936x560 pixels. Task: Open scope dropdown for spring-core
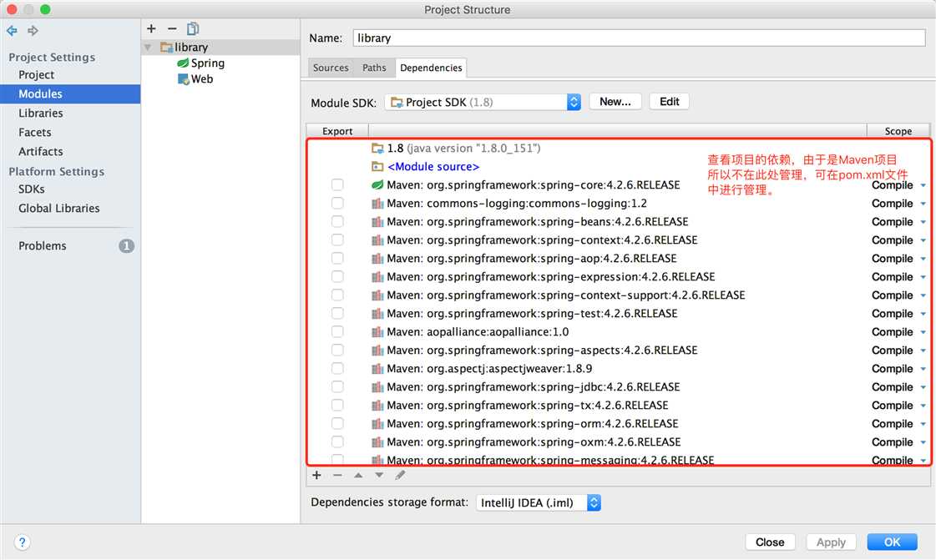pyautogui.click(x=923, y=185)
